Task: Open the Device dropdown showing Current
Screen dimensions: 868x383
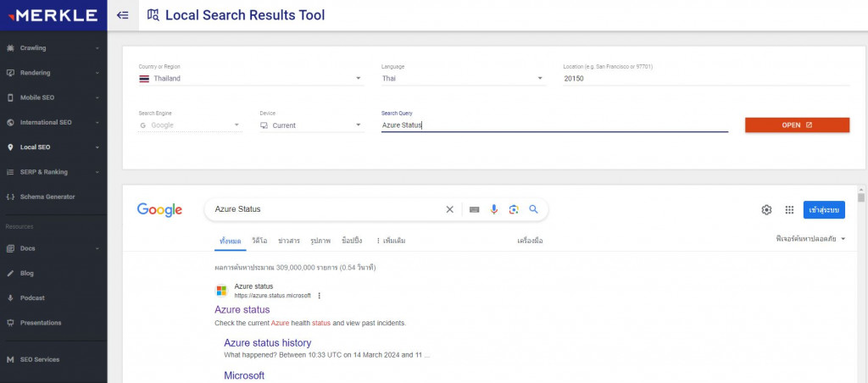Action: [x=312, y=125]
